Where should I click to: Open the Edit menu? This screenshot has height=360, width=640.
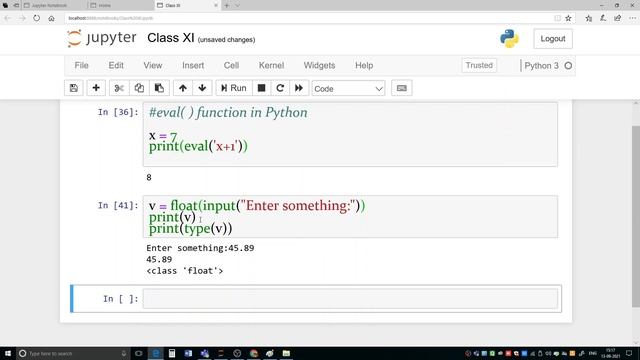click(116, 65)
